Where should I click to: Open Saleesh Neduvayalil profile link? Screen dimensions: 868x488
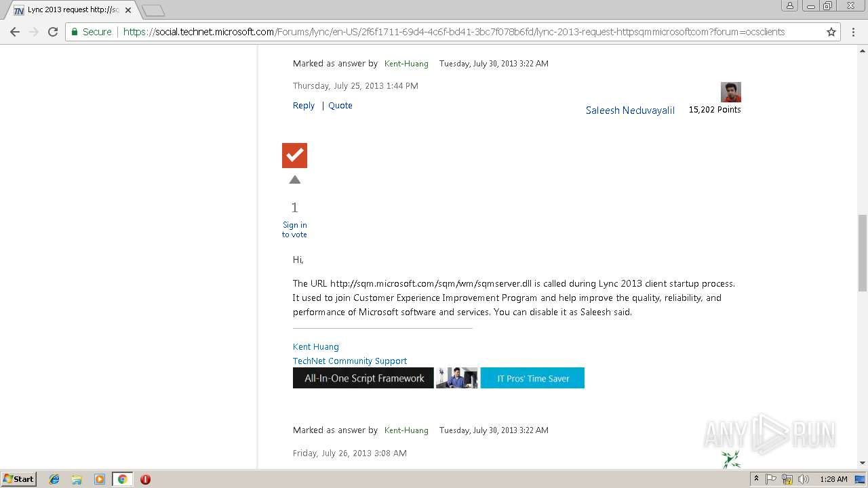click(630, 110)
